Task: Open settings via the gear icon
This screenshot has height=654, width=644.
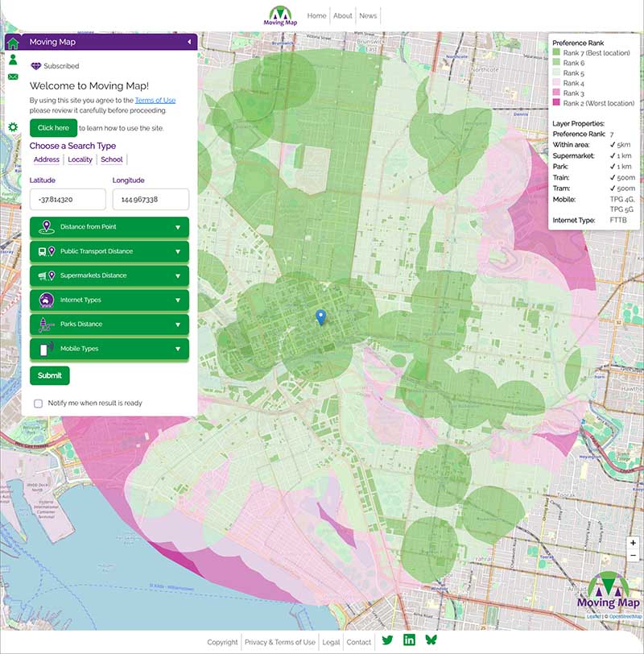Action: (x=14, y=126)
